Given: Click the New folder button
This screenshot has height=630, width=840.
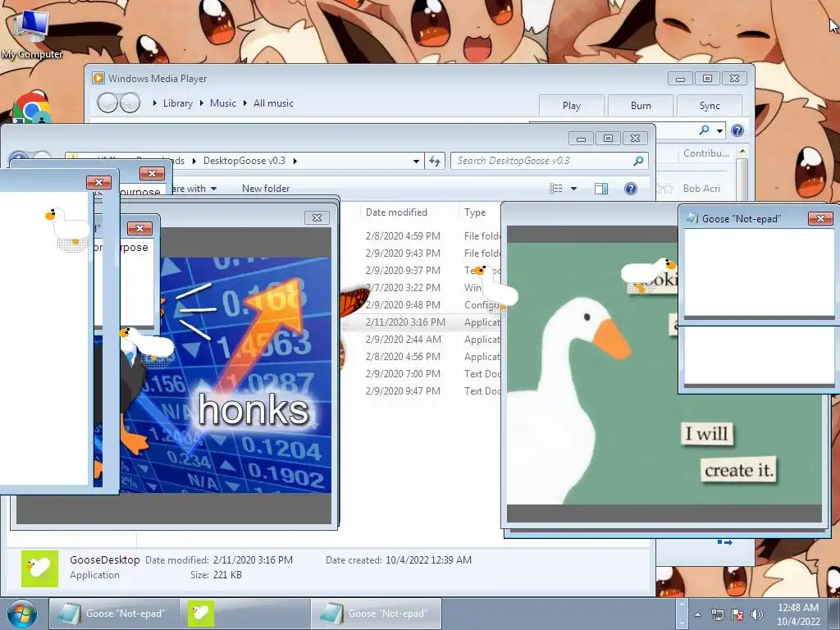Looking at the screenshot, I should (x=266, y=189).
